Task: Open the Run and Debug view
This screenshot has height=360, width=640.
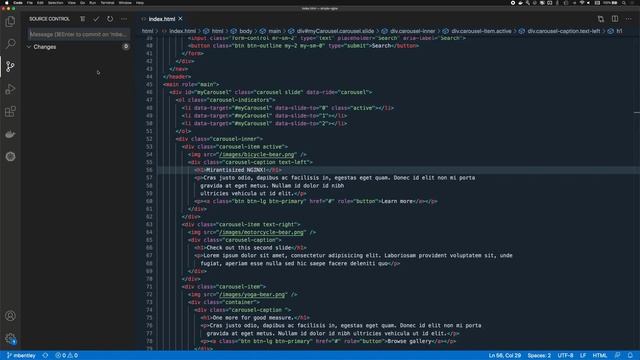Action: click(x=10, y=89)
